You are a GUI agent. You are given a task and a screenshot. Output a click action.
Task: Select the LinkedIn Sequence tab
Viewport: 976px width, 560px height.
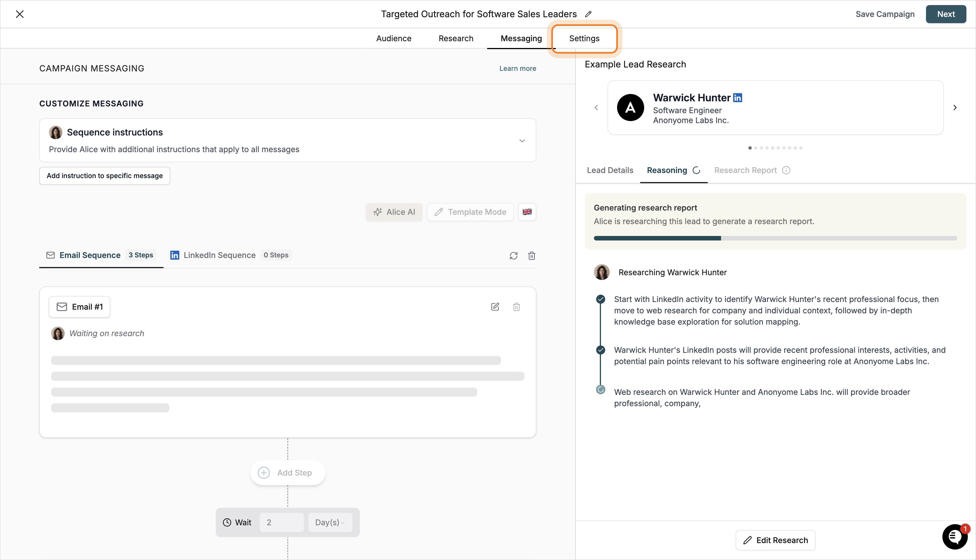click(x=219, y=255)
